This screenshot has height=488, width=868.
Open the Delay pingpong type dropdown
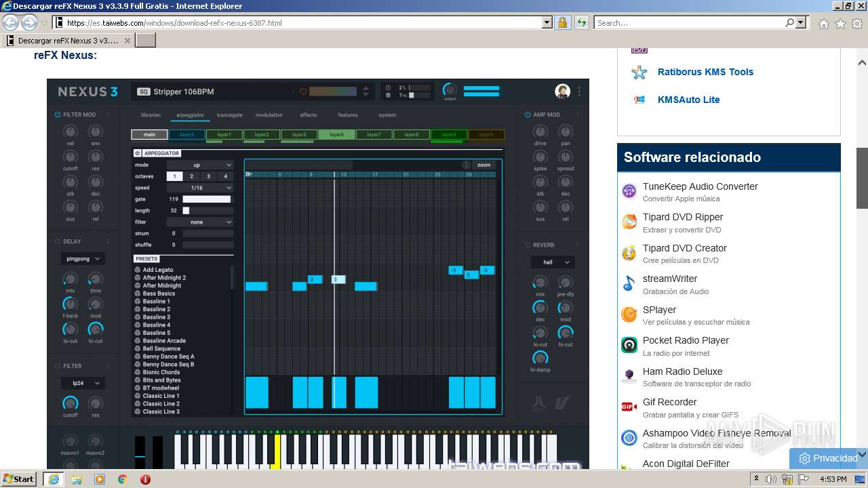83,259
